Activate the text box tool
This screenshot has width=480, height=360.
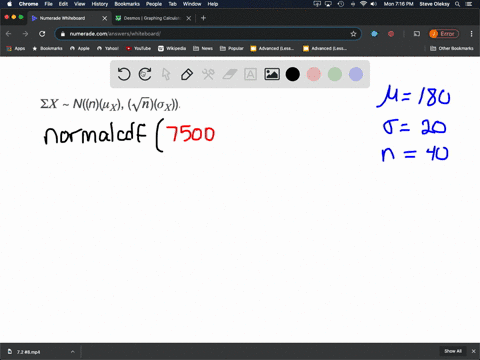click(x=250, y=74)
